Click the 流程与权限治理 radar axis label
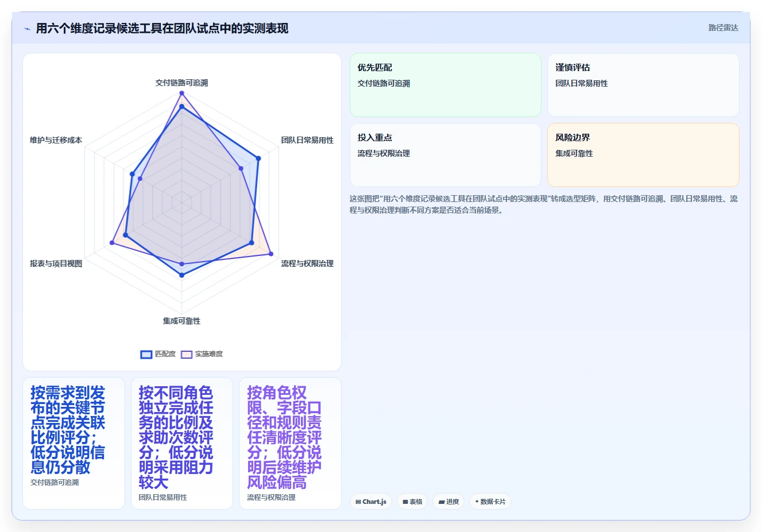 pyautogui.click(x=307, y=263)
